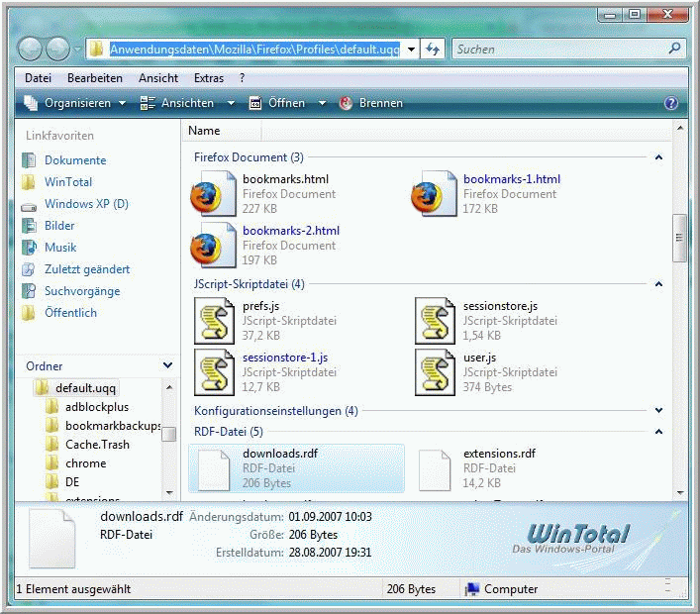Open the Öffnen dropdown arrow
Screen dimensions: 700x614
click(322, 103)
